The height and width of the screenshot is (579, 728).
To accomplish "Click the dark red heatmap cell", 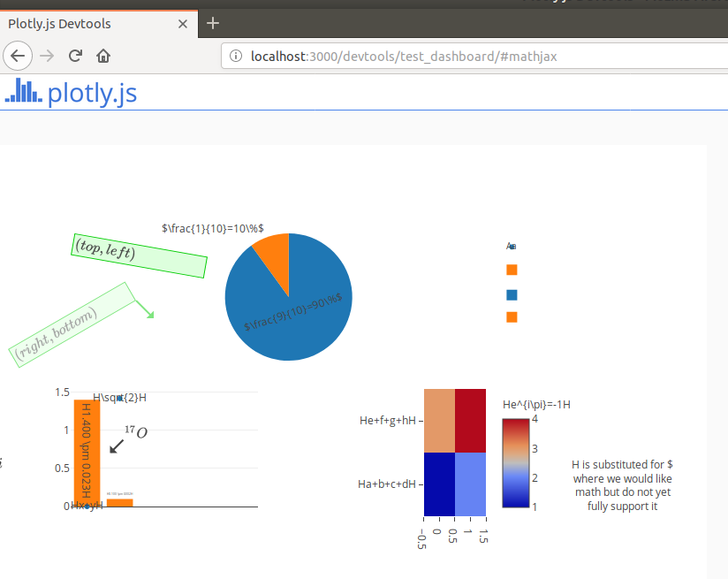I will pos(470,421).
